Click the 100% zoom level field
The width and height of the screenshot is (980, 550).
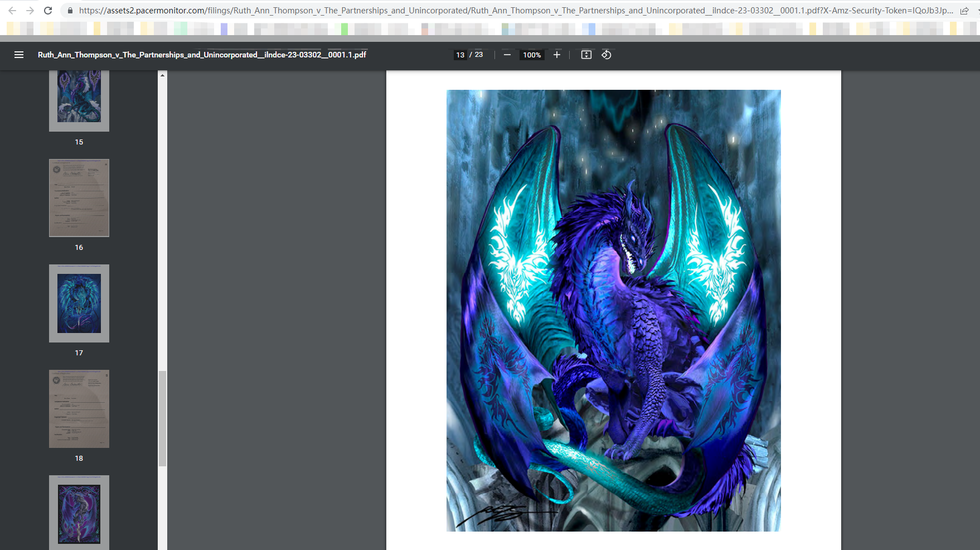pyautogui.click(x=531, y=55)
